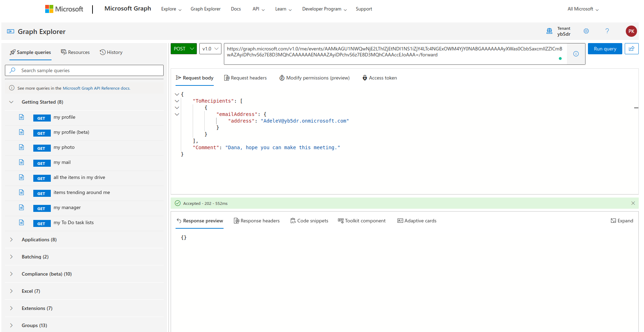Image resolution: width=644 pixels, height=332 pixels.
Task: Click the tenant globe icon
Action: 549,31
